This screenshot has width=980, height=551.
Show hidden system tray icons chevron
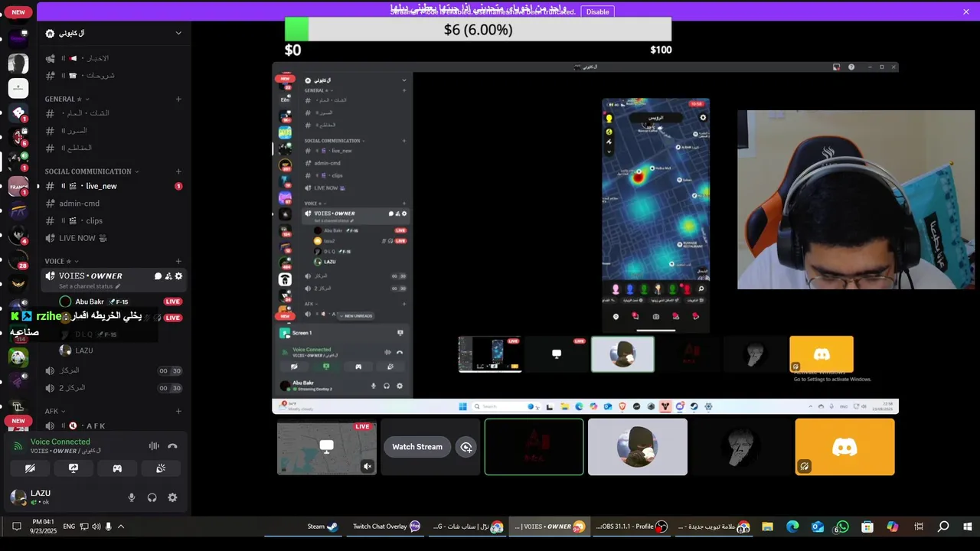click(x=121, y=527)
